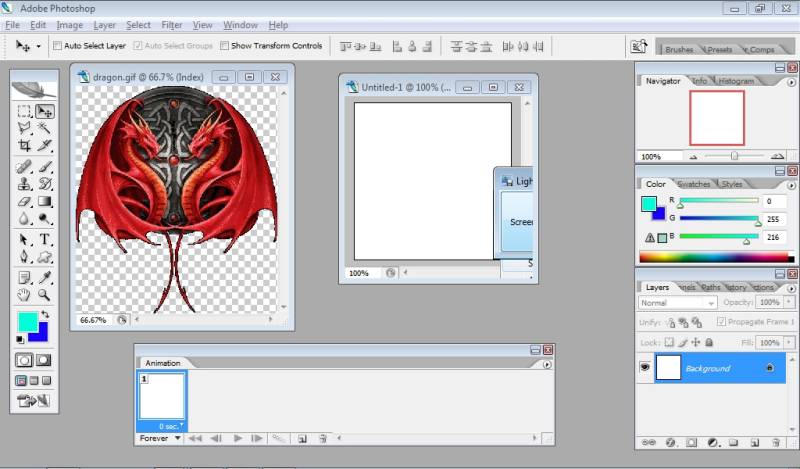Open the Fill 100% arrow in Layers
Image resolution: width=800 pixels, height=469 pixels.
791,342
